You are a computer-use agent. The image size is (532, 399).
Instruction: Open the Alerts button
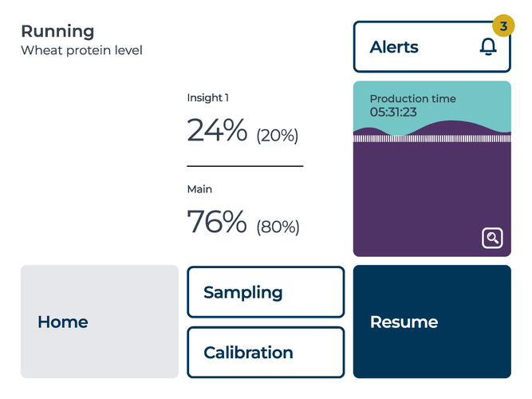pyautogui.click(x=432, y=47)
